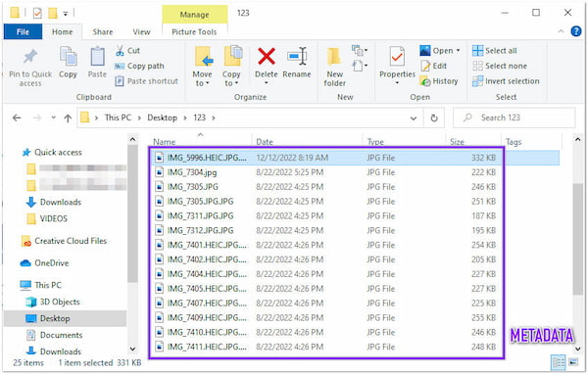Switch to the Home ribbon tab
The height and width of the screenshot is (374, 588).
63,32
